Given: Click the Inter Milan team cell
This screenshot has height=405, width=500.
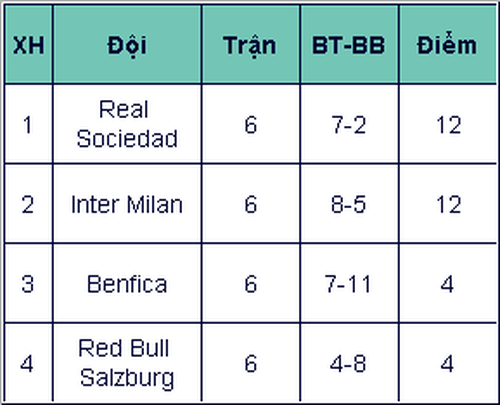Looking at the screenshot, I should point(127,204).
